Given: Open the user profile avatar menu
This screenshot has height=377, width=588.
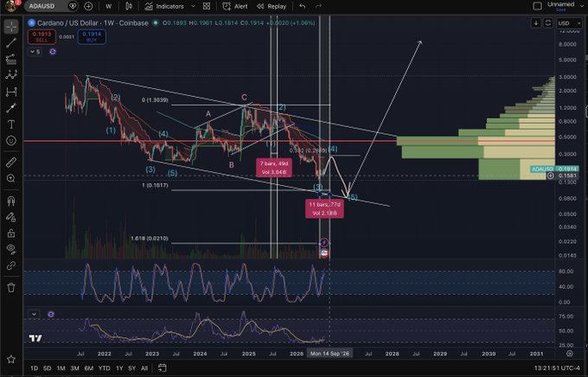Looking at the screenshot, I should 11,6.
